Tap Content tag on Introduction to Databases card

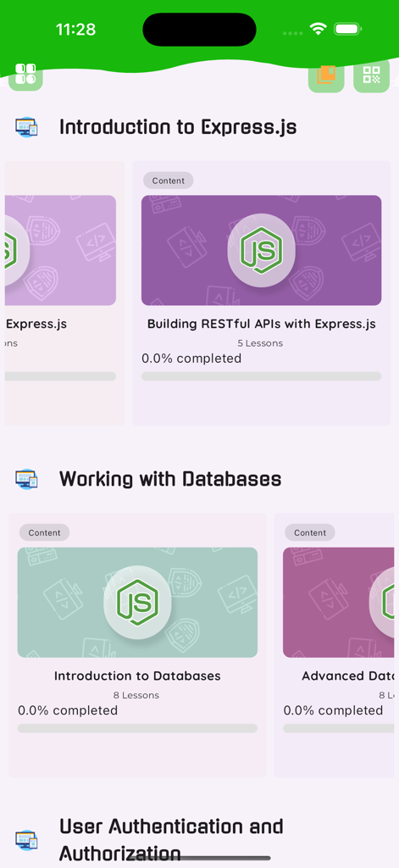(x=44, y=532)
